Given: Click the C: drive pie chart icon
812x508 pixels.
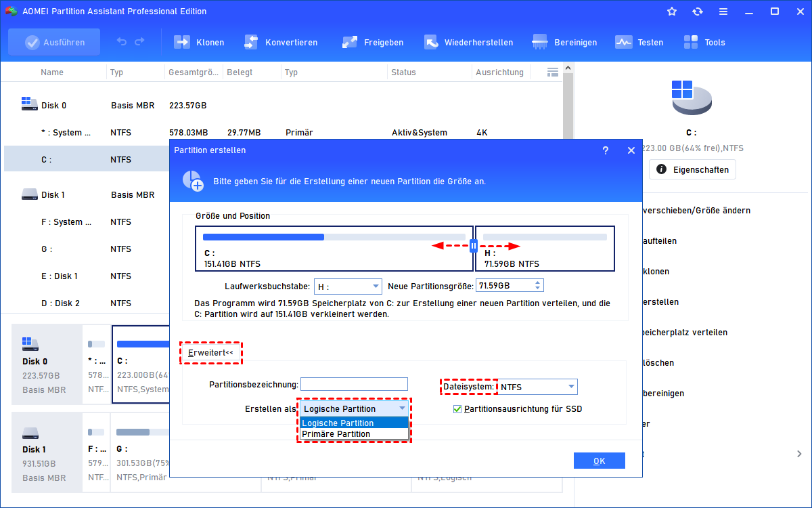Looking at the screenshot, I should click(x=692, y=98).
